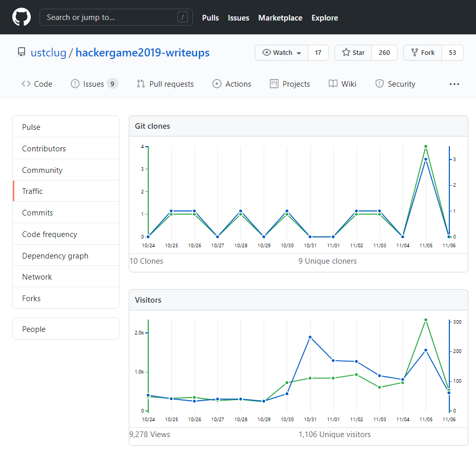Switch to the Security tab
The width and height of the screenshot is (476, 454).
[395, 84]
